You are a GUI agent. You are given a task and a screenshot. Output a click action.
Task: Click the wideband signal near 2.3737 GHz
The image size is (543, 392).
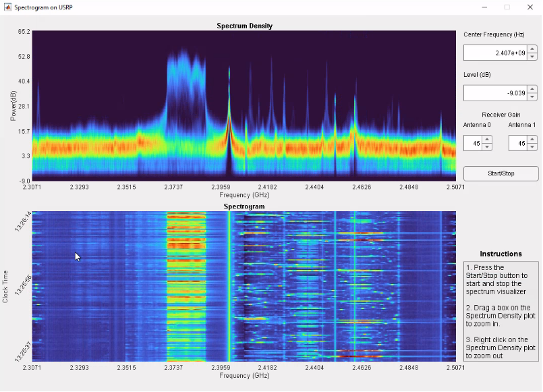(x=186, y=90)
